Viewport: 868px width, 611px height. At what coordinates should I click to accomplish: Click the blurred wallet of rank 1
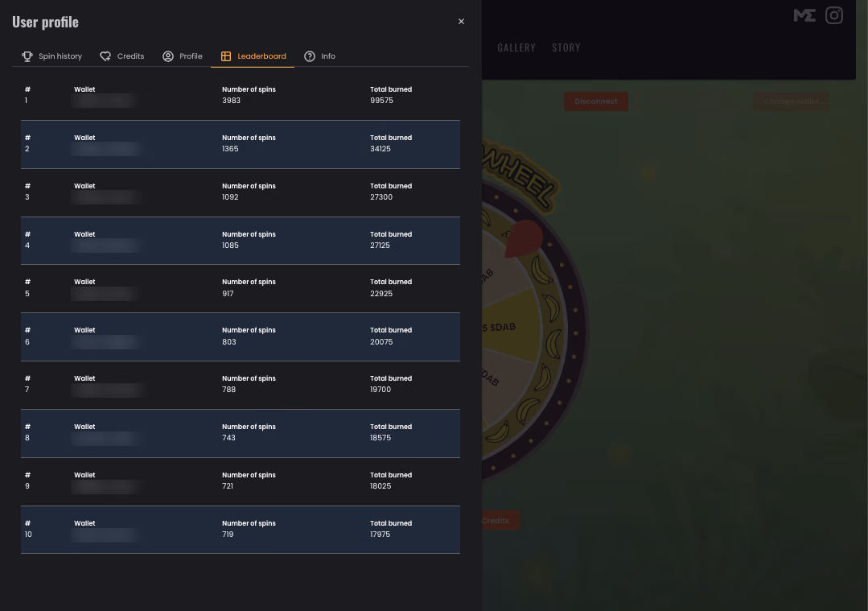point(104,101)
